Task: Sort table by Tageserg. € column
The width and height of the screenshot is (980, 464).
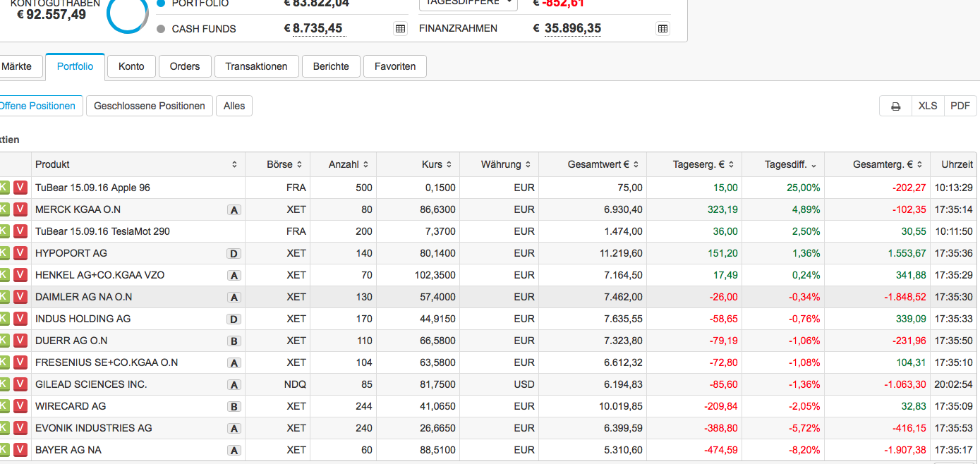Action: click(x=695, y=164)
